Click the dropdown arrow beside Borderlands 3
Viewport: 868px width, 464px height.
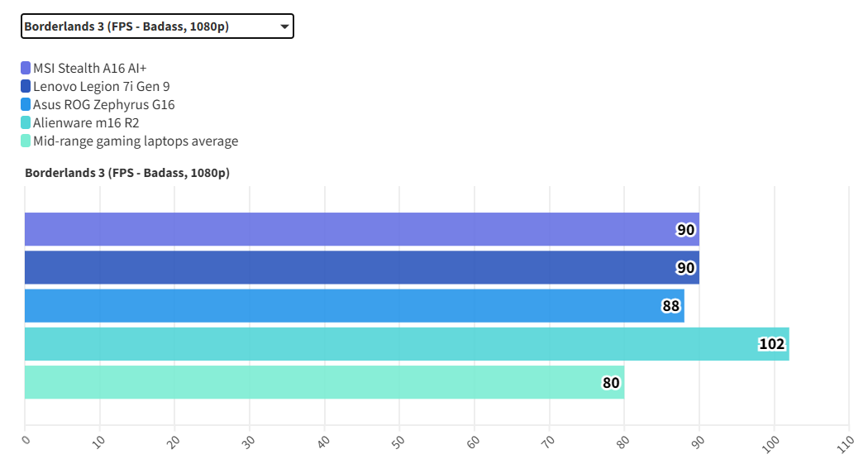pos(284,26)
